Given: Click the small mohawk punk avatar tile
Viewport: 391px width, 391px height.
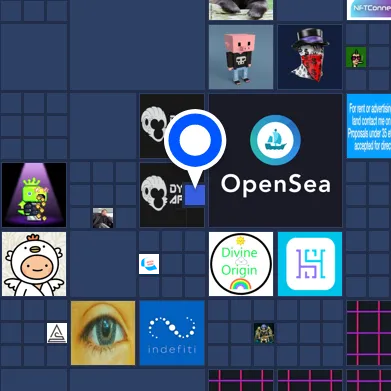Looking at the screenshot, I should pyautogui.click(x=356, y=57).
